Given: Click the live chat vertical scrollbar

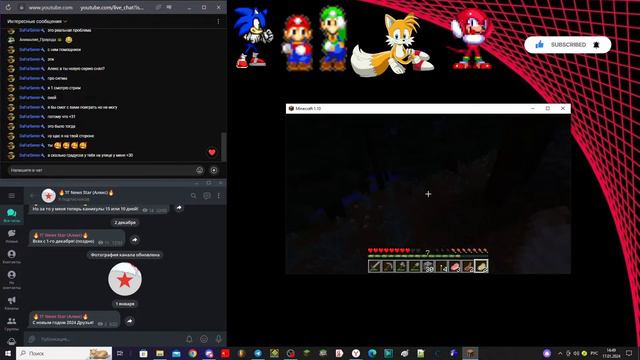Looking at the screenshot, I should tap(223, 146).
